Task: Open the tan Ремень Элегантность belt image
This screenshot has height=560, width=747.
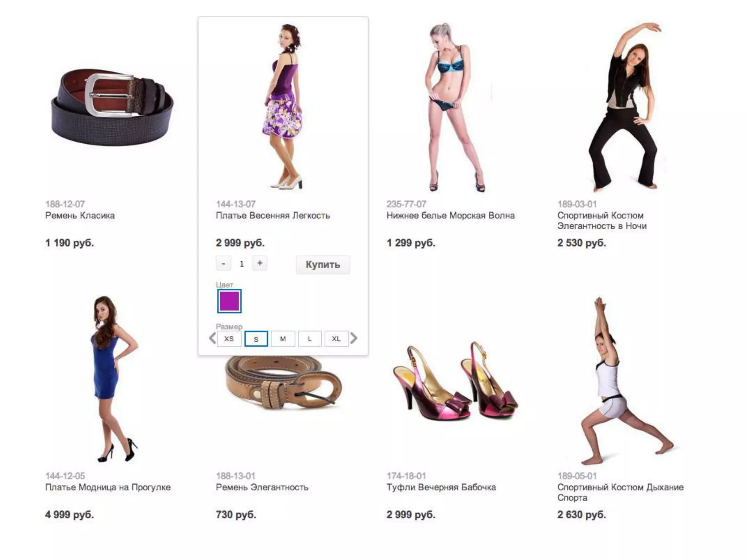Action: [283, 383]
